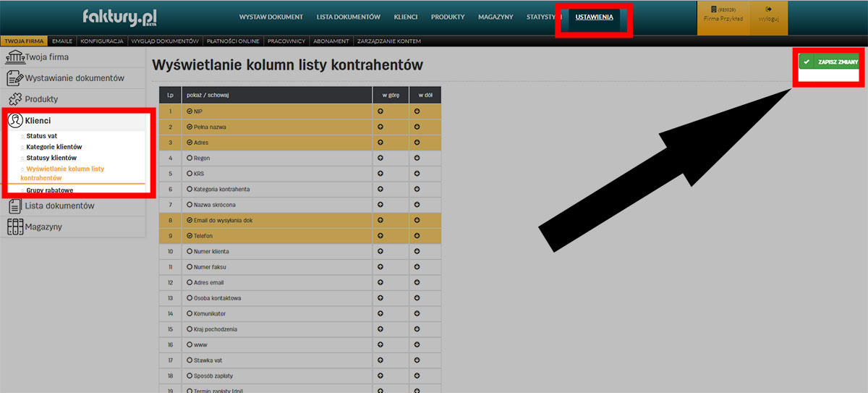Move Pełna nazwa row down
Screen dimensions: 868x393
pyautogui.click(x=417, y=127)
